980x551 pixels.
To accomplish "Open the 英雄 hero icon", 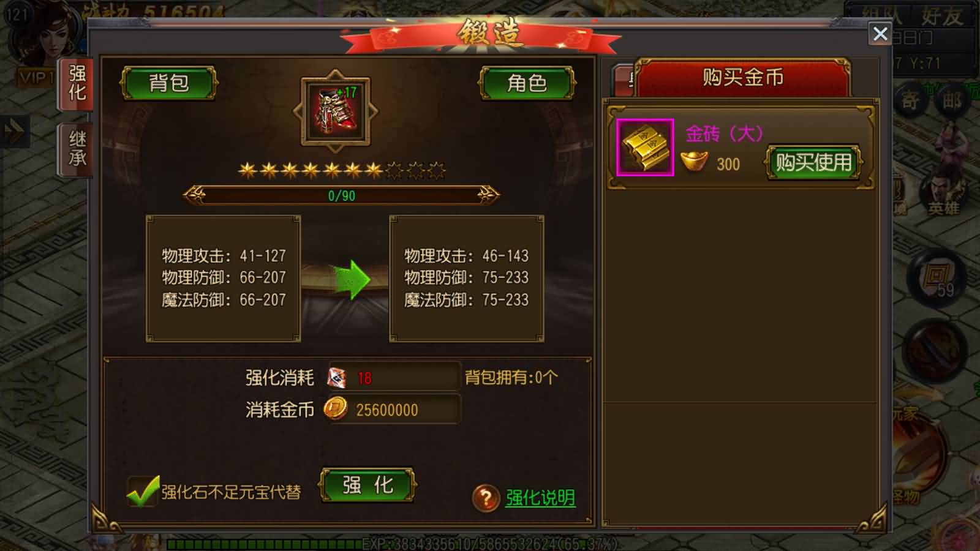I will point(943,193).
